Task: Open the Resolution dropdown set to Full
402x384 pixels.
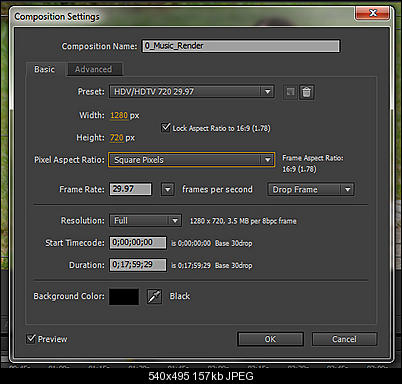Action: click(x=145, y=220)
